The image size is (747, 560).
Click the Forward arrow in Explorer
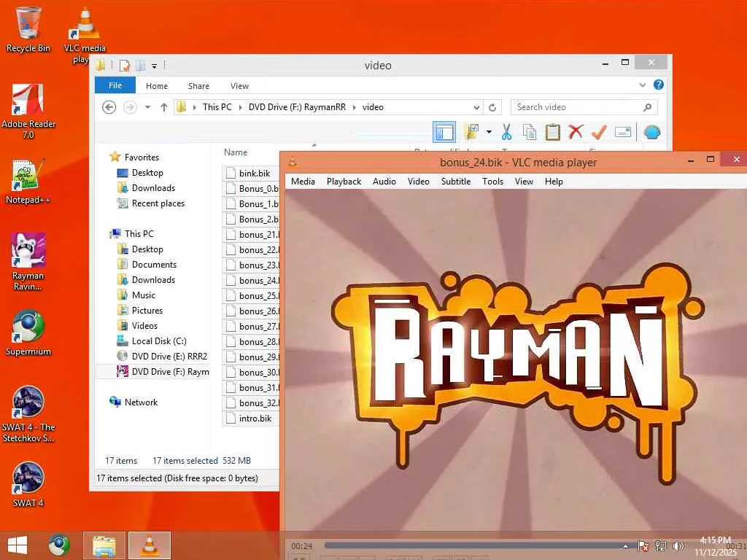(130, 107)
